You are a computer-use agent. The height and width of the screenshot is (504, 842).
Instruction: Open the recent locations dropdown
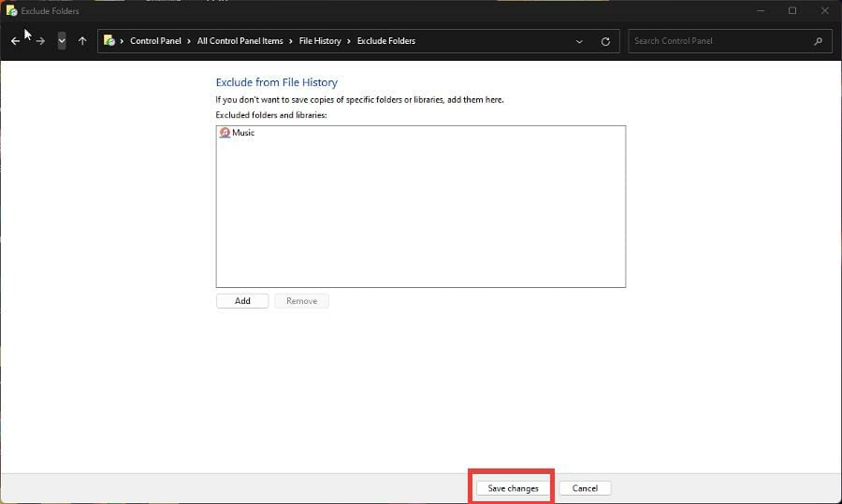(62, 41)
